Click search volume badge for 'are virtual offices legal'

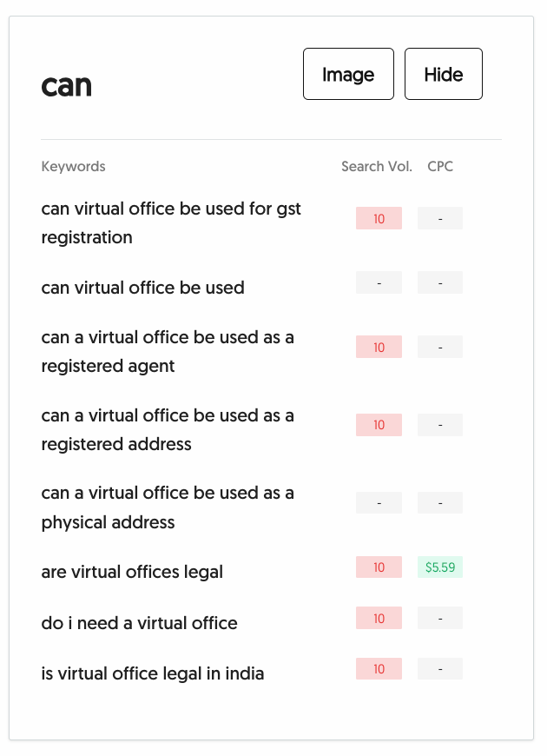(379, 567)
